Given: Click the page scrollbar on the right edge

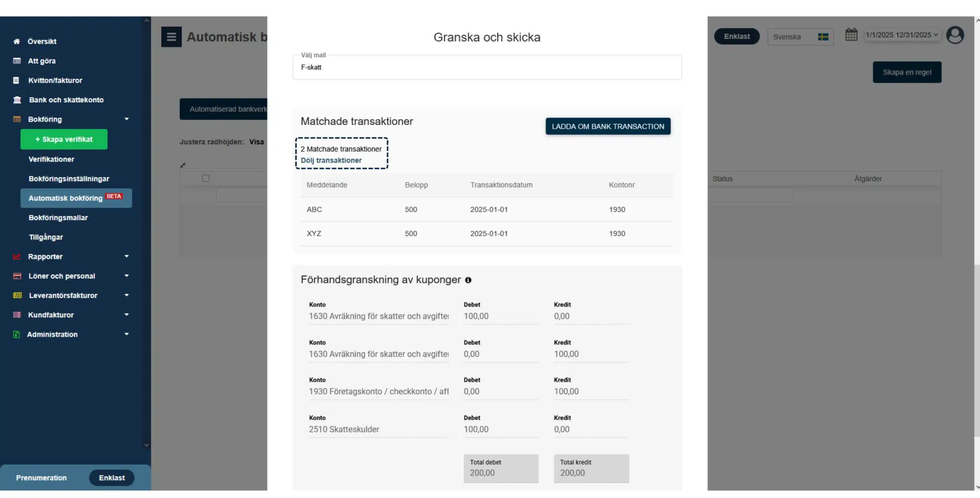Looking at the screenshot, I should coord(977,351).
